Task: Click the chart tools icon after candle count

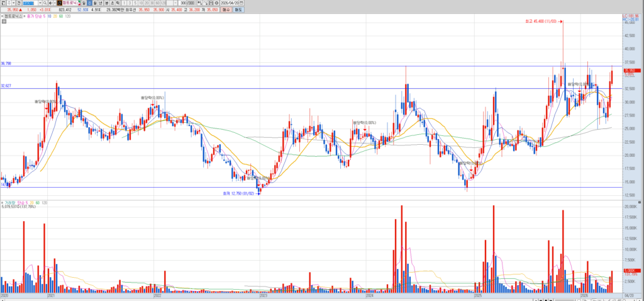Action: 199,3
